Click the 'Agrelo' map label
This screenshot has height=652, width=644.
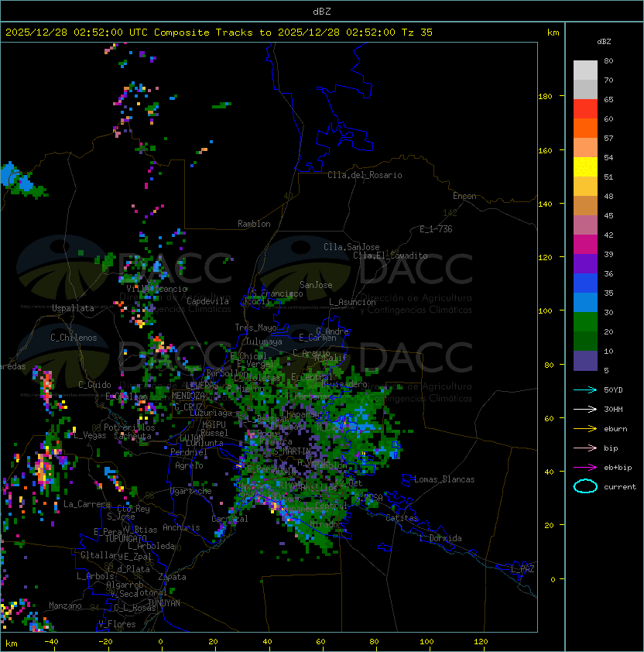click(x=189, y=465)
